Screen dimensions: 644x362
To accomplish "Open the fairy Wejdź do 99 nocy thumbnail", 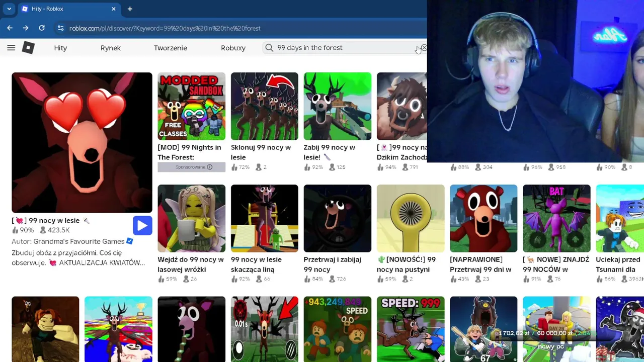I will 191,218.
